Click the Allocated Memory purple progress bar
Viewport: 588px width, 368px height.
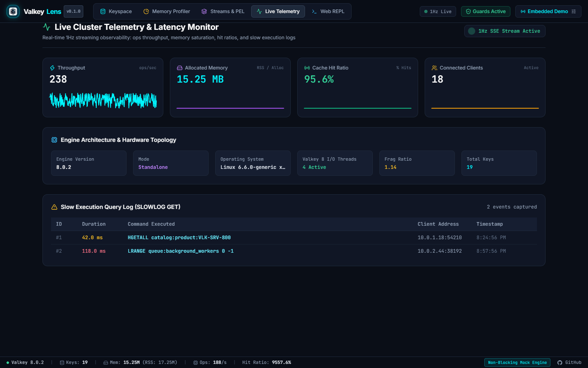point(230,108)
